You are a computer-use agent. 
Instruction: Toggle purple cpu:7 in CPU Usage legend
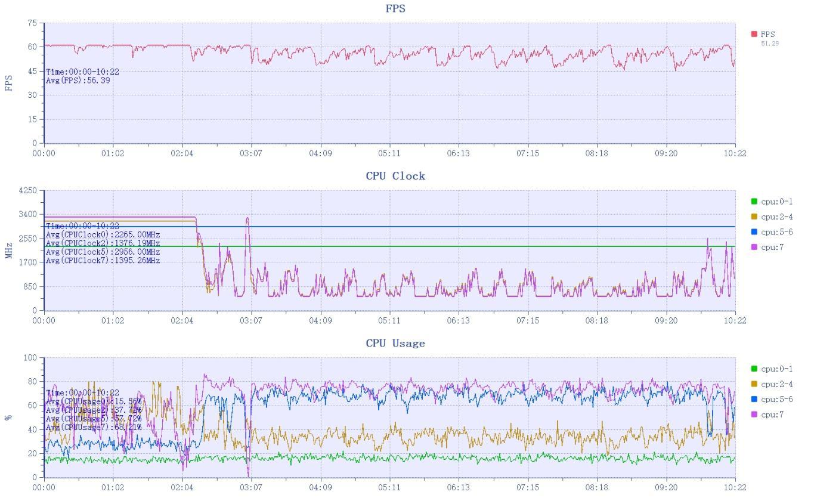[x=754, y=415]
